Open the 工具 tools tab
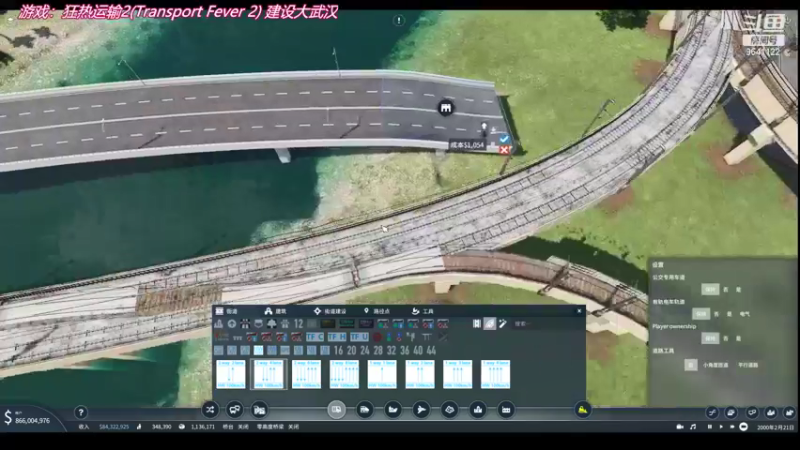This screenshot has width=800, height=450. click(422, 311)
